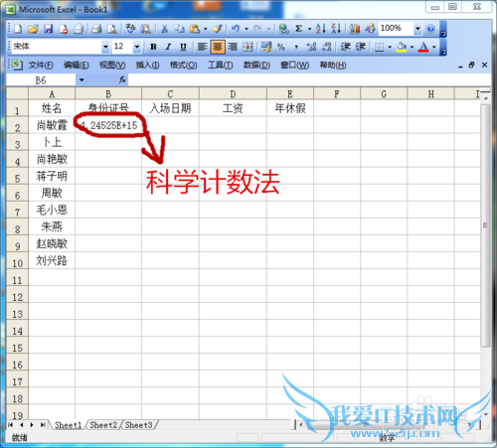Align text to the left
The image size is (497, 448).
point(202,47)
